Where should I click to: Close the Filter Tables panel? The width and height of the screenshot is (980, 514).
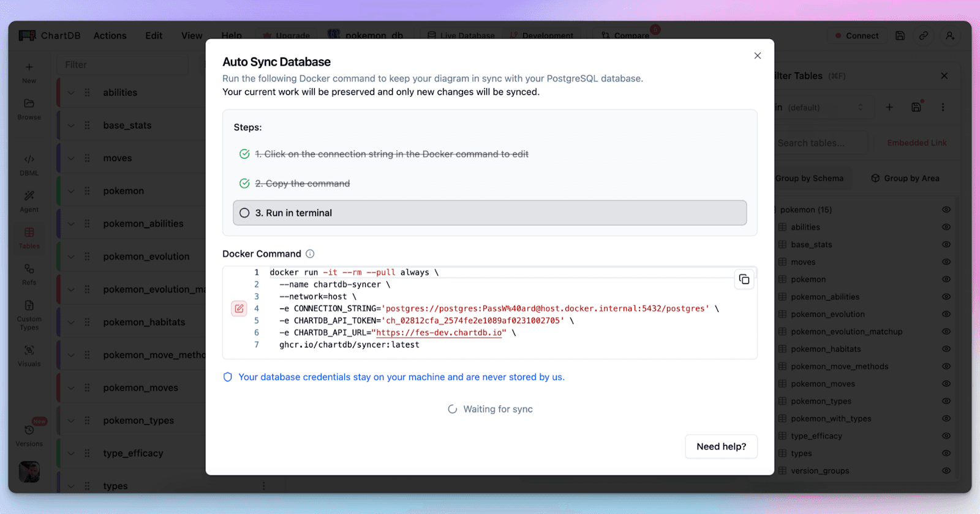[x=944, y=76]
